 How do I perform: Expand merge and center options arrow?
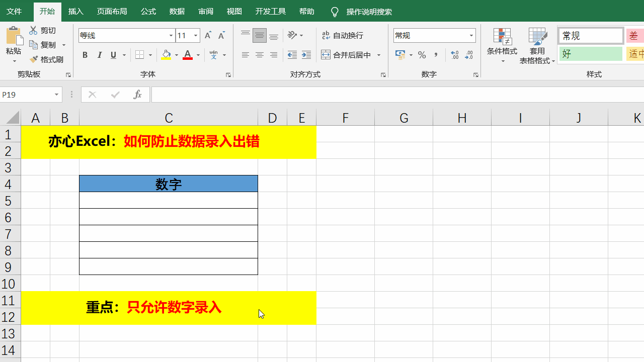pos(379,55)
